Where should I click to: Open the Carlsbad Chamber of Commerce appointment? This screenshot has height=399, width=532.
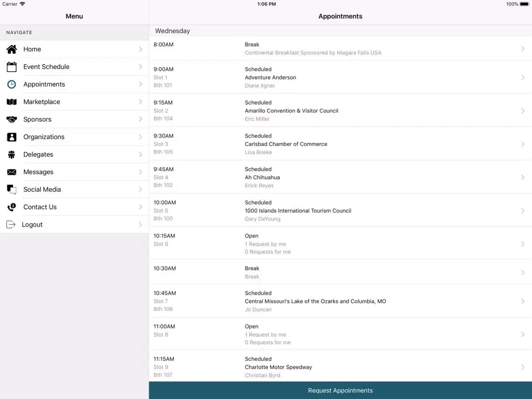(340, 144)
